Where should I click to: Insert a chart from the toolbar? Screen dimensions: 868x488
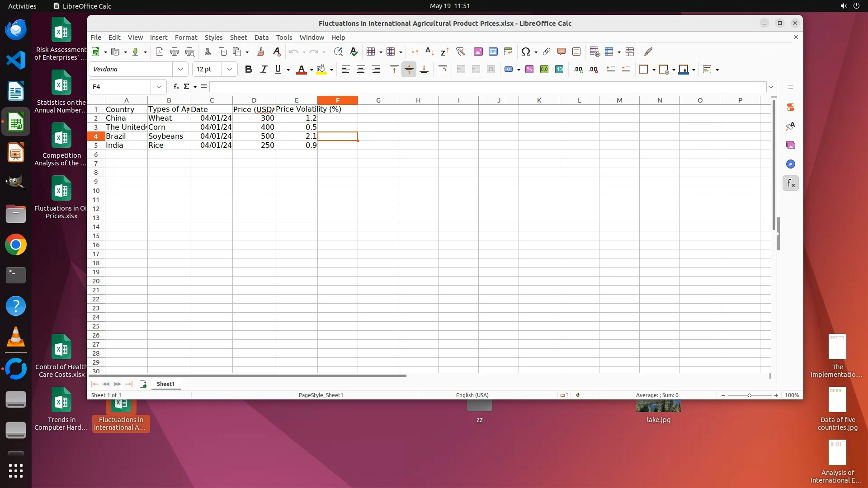tap(493, 52)
